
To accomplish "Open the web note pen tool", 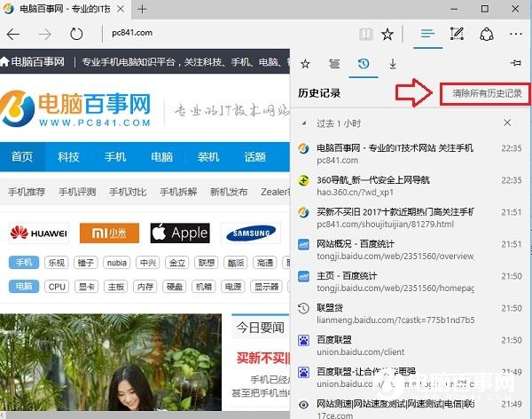I will point(457,34).
